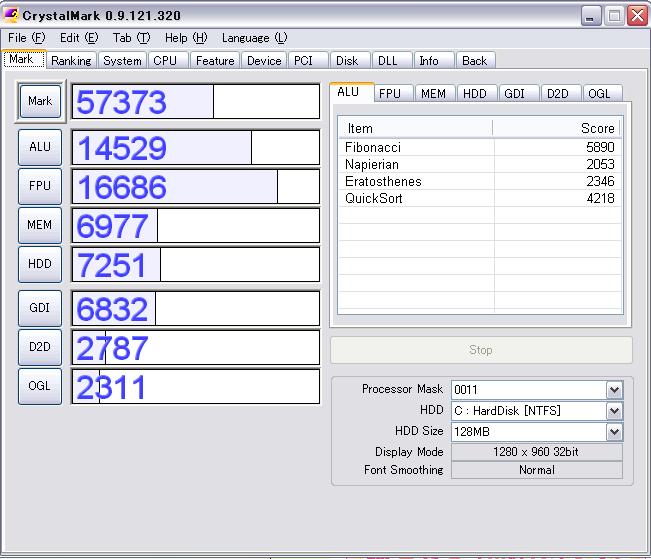
Task: Click the HDD score bar 7251
Action: coord(196,264)
